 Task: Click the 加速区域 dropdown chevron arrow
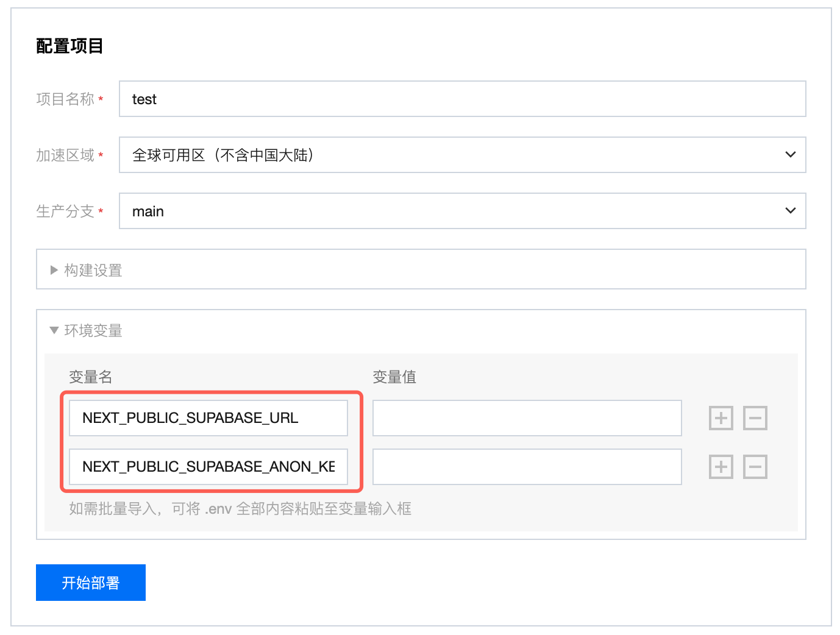tap(790, 155)
